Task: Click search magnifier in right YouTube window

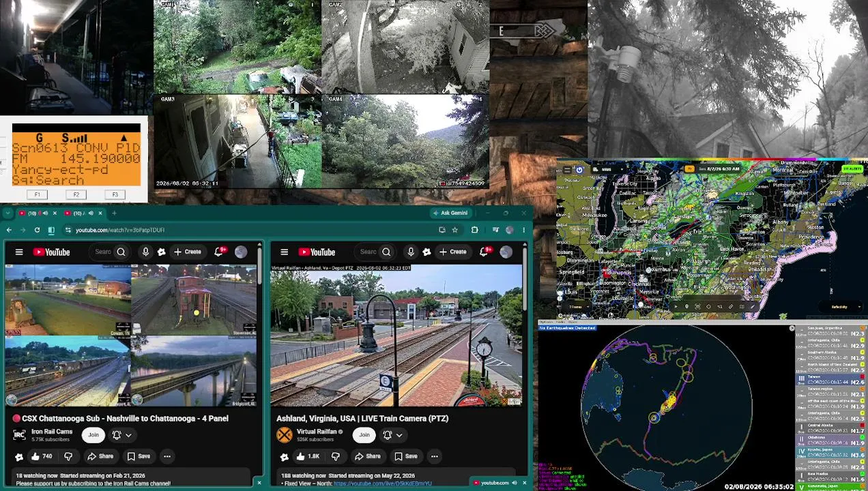Action: tap(386, 252)
